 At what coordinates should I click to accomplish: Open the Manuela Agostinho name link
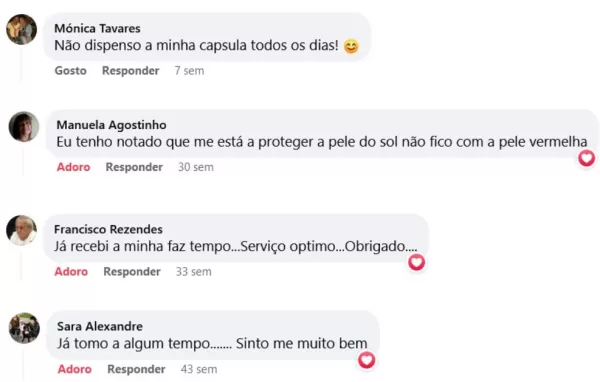pos(111,125)
